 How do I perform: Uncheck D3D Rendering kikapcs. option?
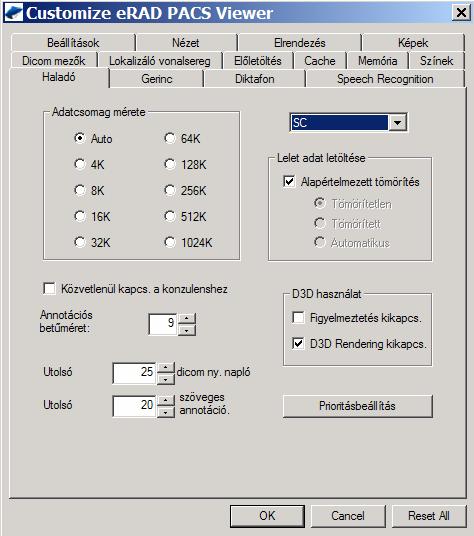(x=298, y=343)
